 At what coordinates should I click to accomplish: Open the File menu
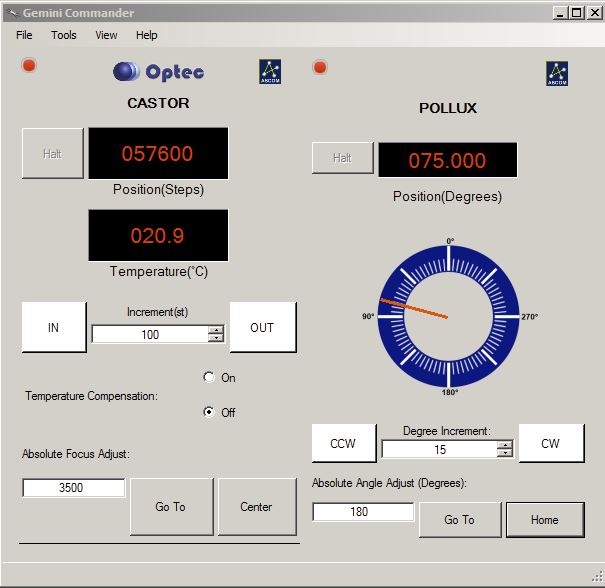pos(24,35)
